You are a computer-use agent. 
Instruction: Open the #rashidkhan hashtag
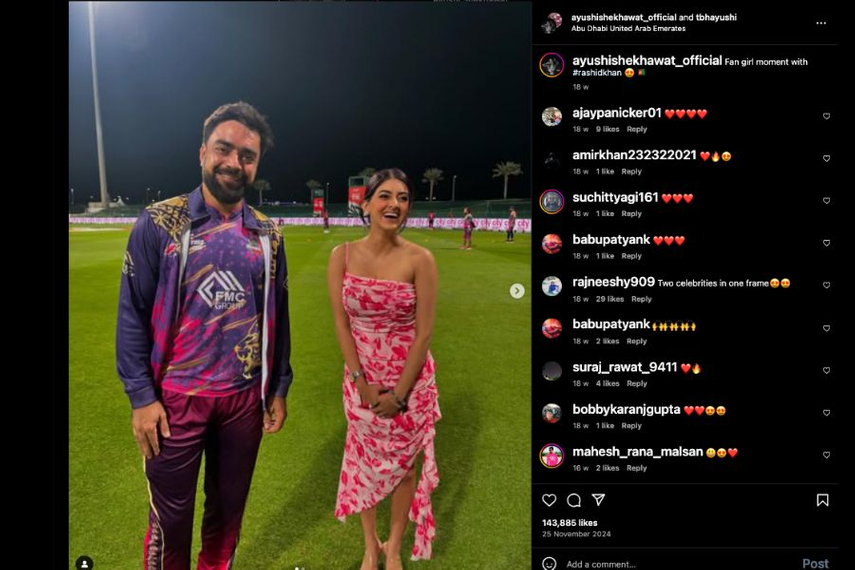(x=597, y=73)
